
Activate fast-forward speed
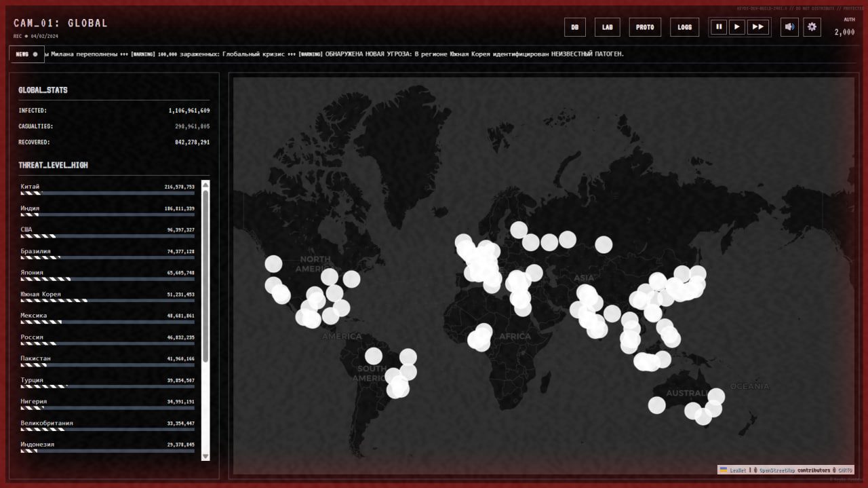(x=758, y=27)
